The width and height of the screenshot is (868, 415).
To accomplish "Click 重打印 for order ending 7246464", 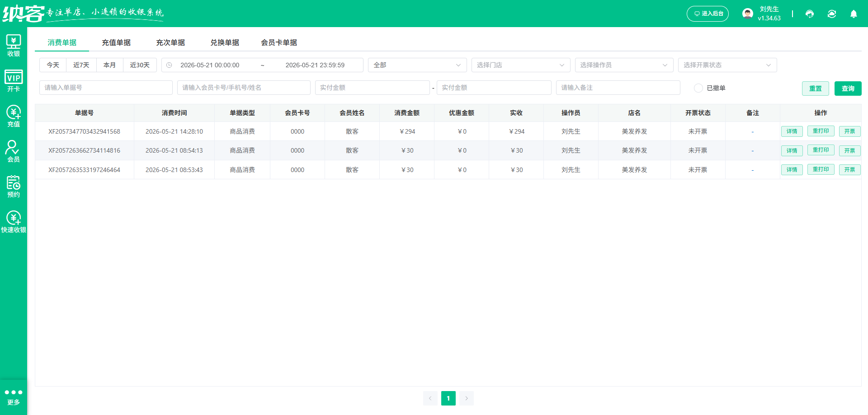I will point(821,169).
